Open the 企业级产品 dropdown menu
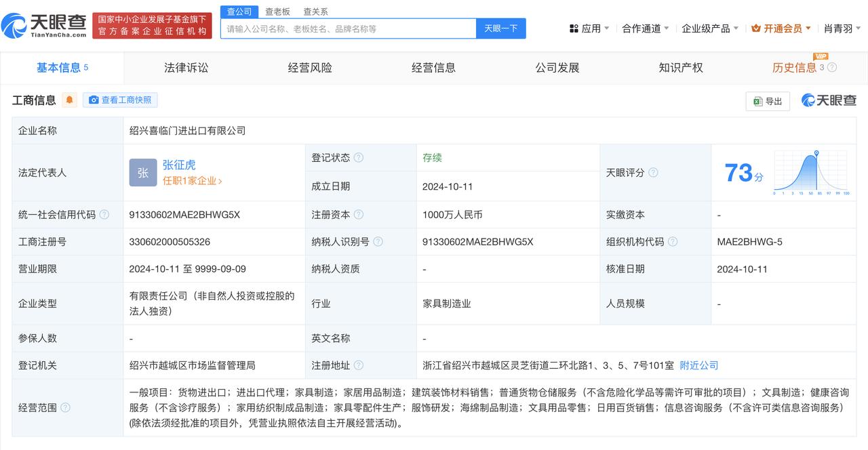This screenshot has width=868, height=450. point(710,28)
